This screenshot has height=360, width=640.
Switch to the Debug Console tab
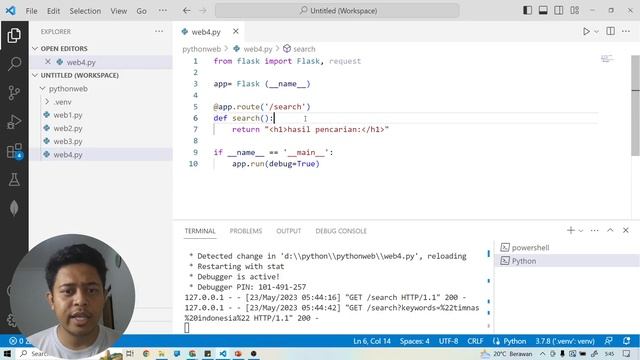click(x=341, y=231)
